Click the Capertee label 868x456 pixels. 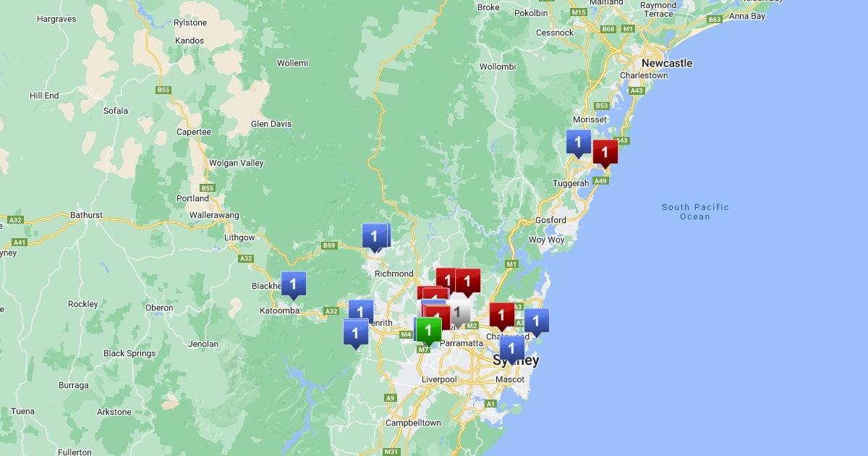click(194, 132)
